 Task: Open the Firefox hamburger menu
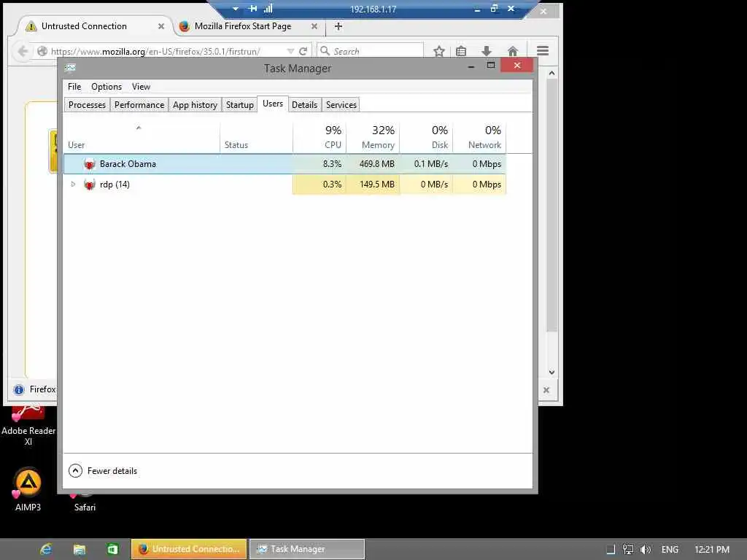[543, 50]
